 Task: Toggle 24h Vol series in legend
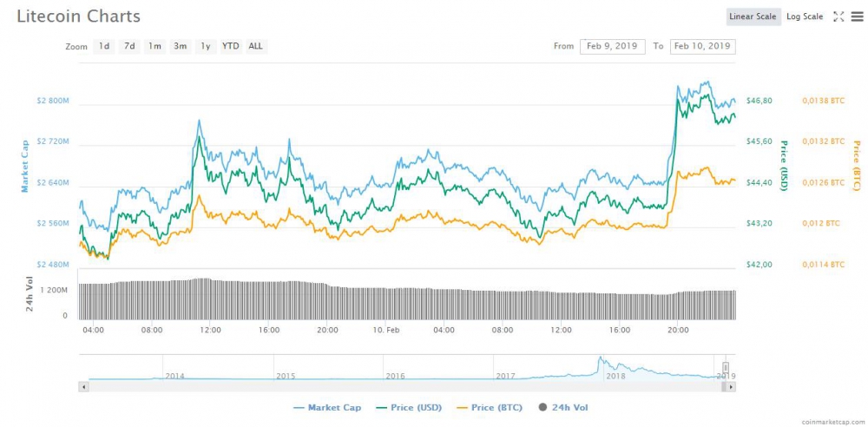562,408
